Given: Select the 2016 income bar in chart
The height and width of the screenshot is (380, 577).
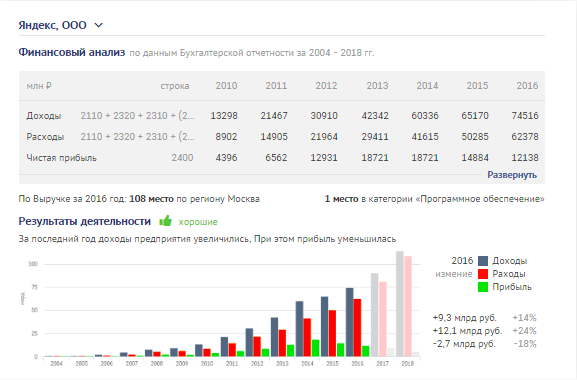Looking at the screenshot, I should [x=349, y=322].
